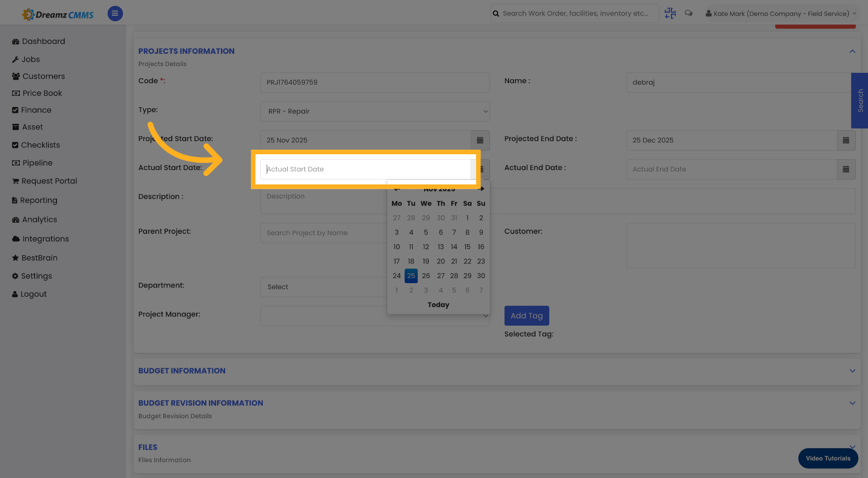This screenshot has height=478, width=868.
Task: Select day 31 of previous month
Action: tap(454, 218)
